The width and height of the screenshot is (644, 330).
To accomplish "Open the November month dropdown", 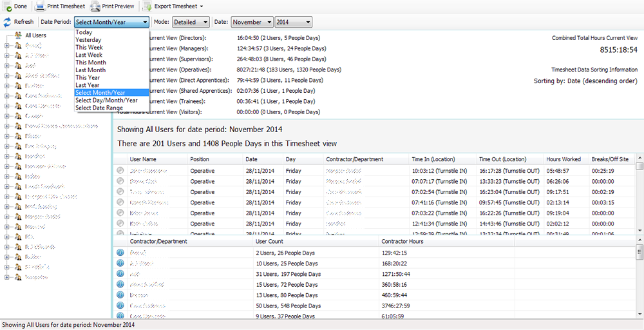I will [x=252, y=22].
